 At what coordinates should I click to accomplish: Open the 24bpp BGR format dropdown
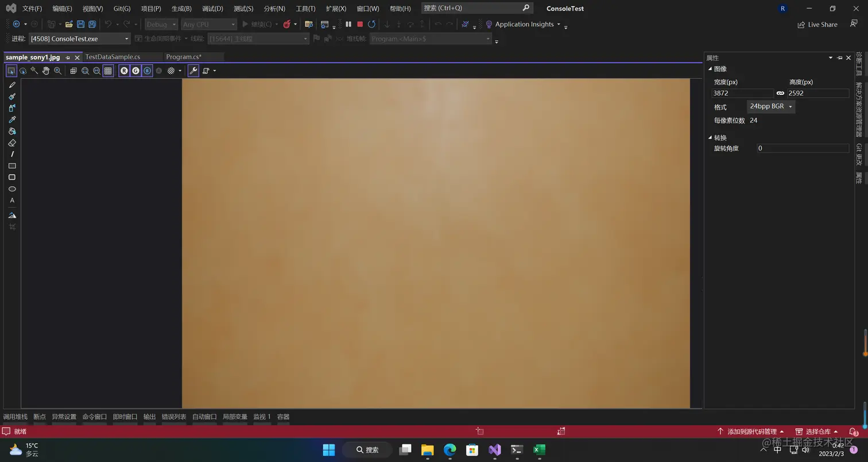pos(770,106)
